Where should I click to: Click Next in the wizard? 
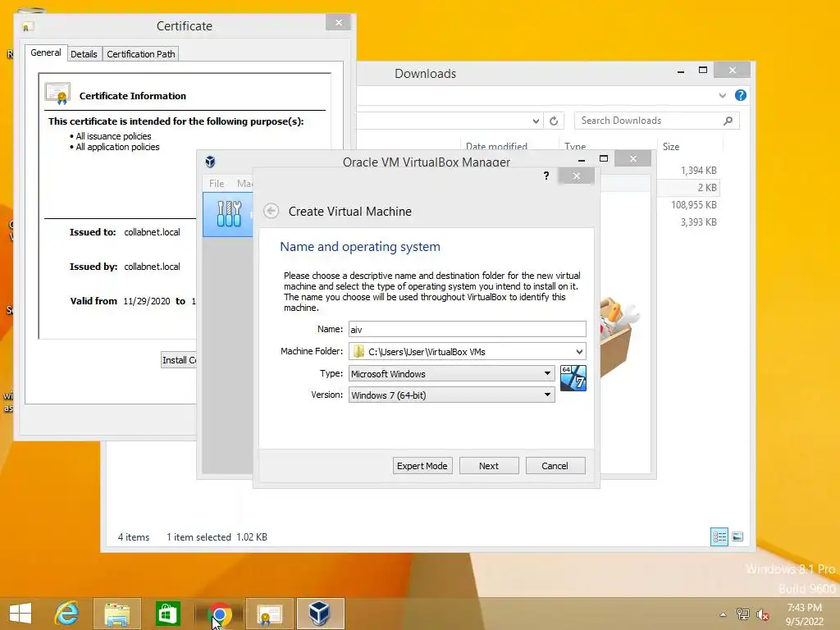(x=489, y=466)
